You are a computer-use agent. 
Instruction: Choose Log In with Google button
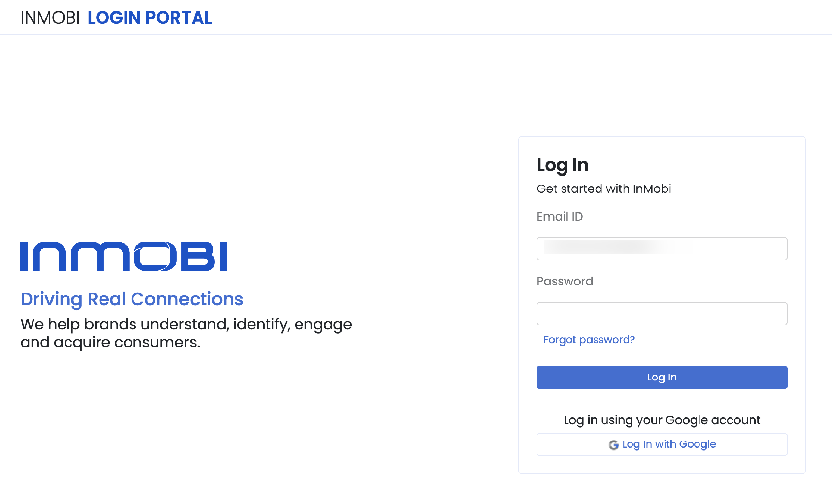click(662, 444)
